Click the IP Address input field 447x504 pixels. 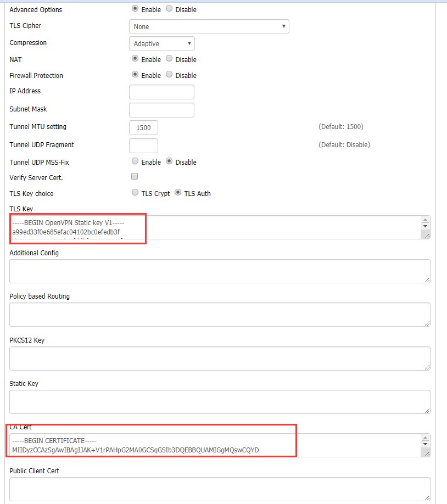pos(162,92)
